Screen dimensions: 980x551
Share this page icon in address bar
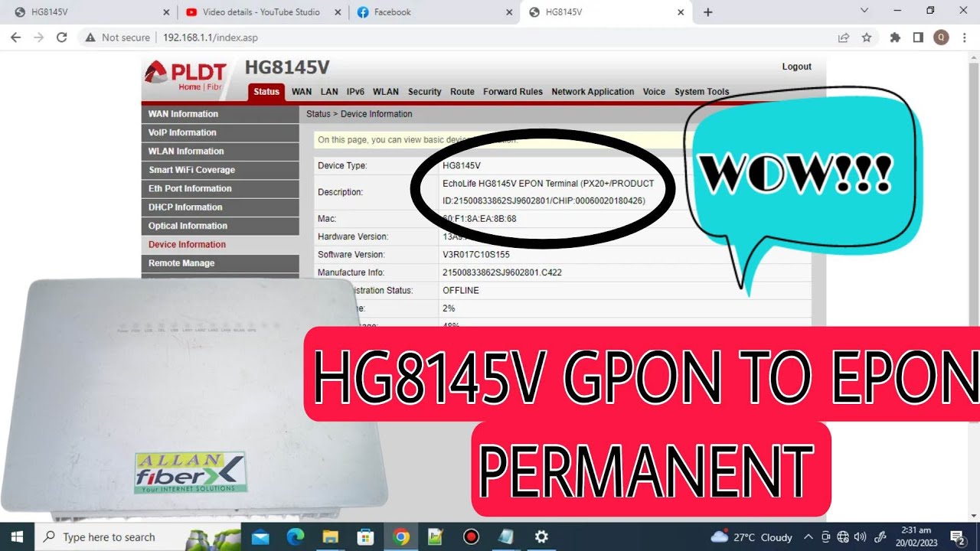tap(843, 37)
